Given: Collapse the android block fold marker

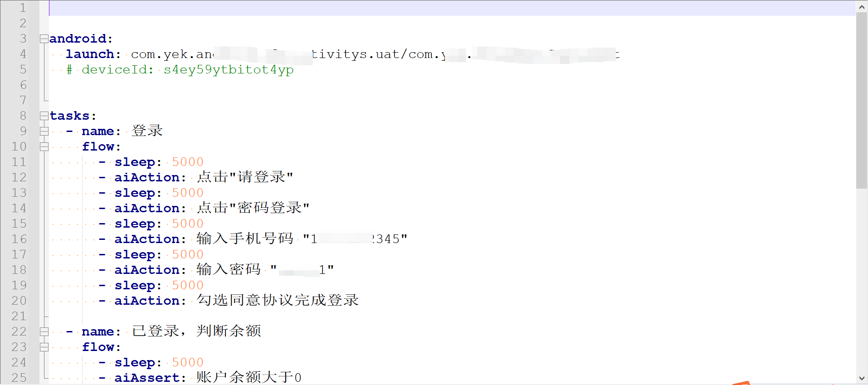Looking at the screenshot, I should (x=44, y=39).
